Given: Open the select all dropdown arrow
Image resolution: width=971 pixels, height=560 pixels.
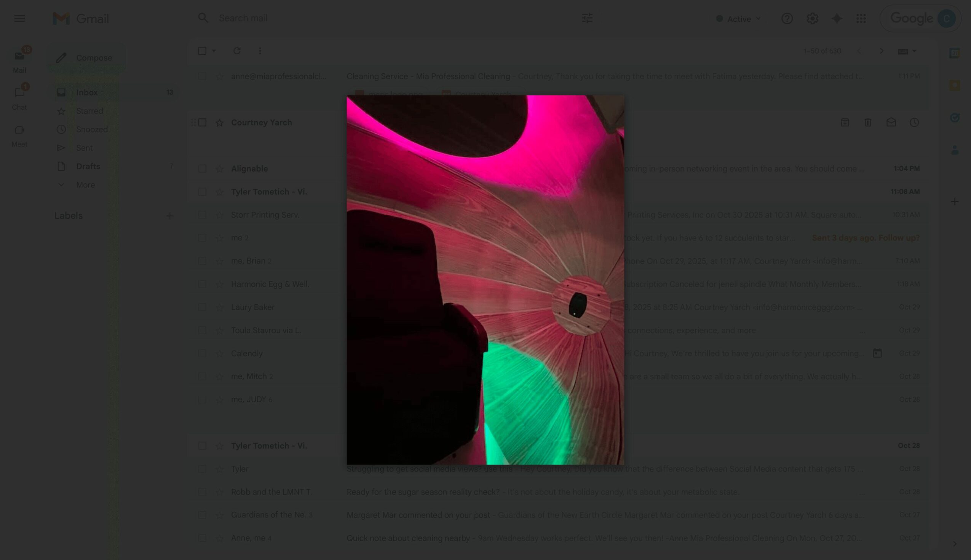Looking at the screenshot, I should (214, 51).
